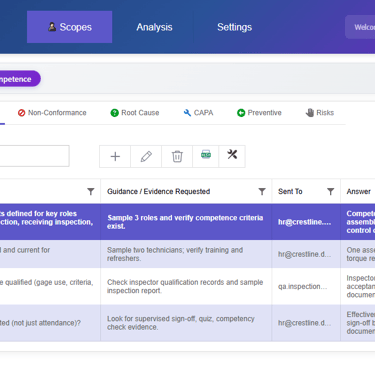Open the Analysis menu
The image size is (375, 366).
point(154,27)
